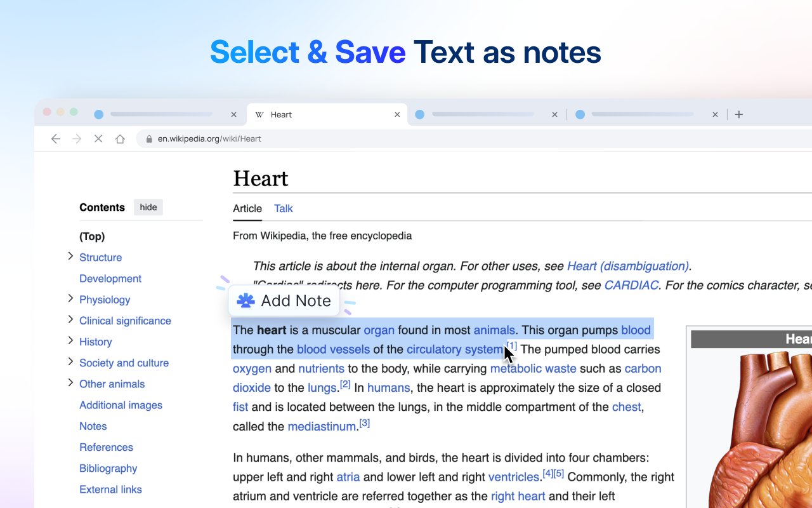This screenshot has width=812, height=508.
Task: Click the right heart link
Action: [518, 496]
